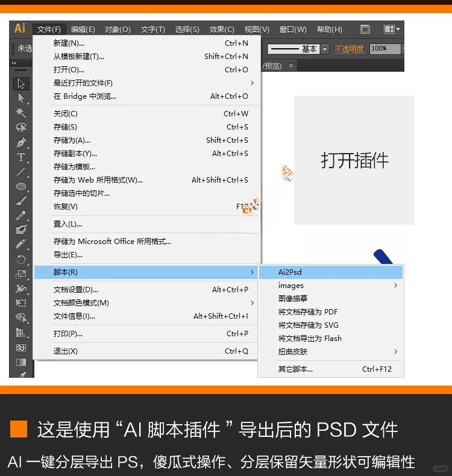This screenshot has width=452, height=476.
Task: Choose 置入(L)... menu item
Action: [x=147, y=224]
